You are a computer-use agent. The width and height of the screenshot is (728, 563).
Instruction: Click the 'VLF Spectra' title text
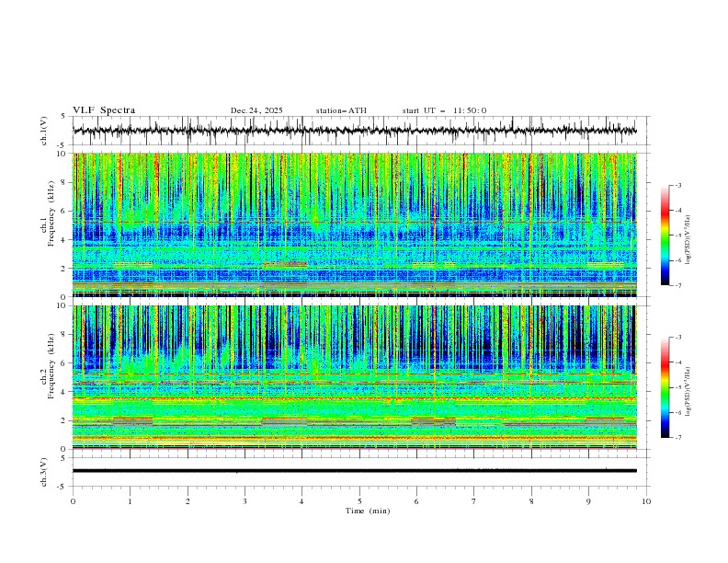click(x=104, y=110)
